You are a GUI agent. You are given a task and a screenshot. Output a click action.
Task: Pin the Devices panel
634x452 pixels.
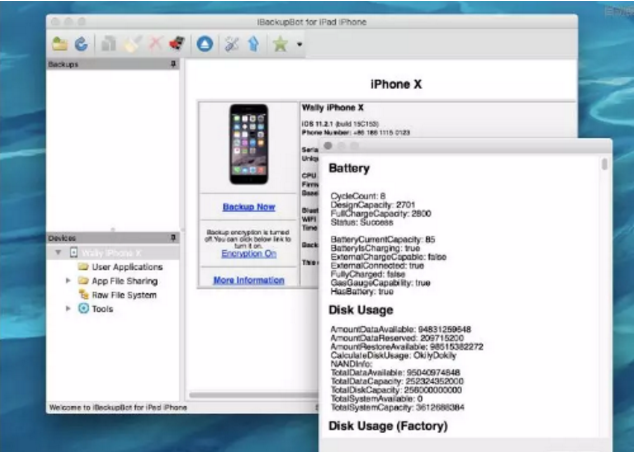point(173,238)
